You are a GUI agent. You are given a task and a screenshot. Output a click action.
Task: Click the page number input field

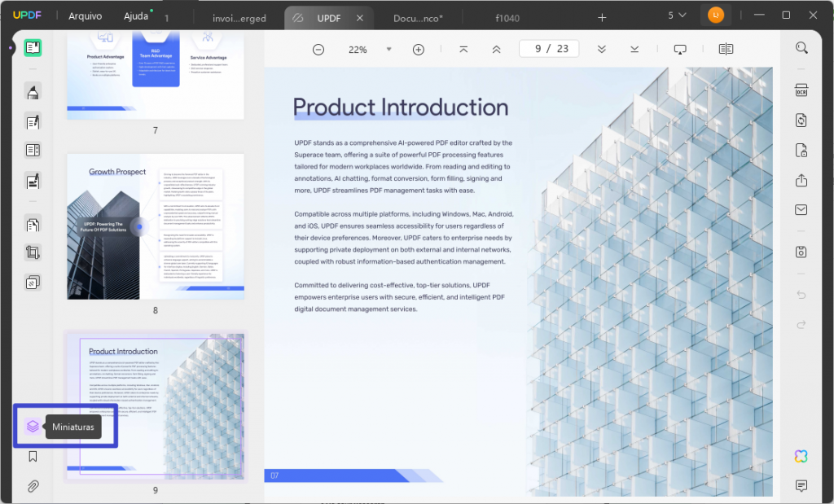(549, 48)
